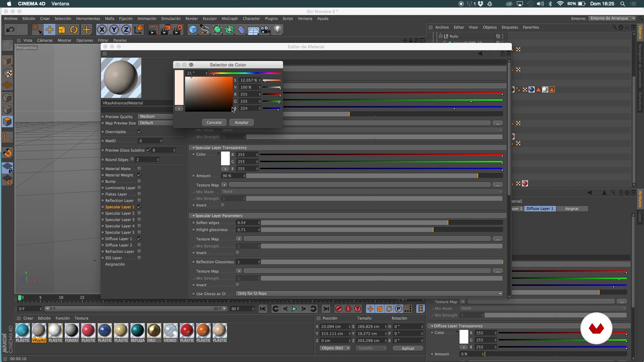Collapse Diffuse Layer Transparency section
This screenshot has width=644, height=362.
pyautogui.click(x=432, y=326)
